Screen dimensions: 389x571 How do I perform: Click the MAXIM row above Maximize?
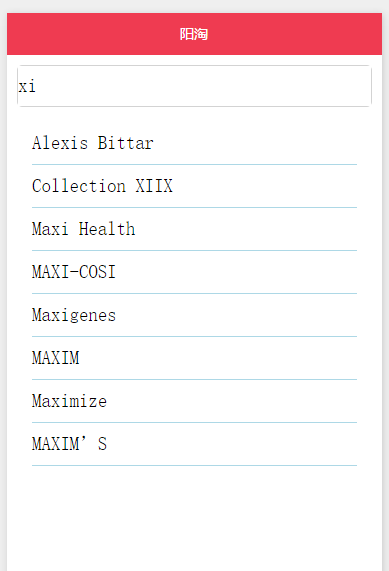(x=194, y=358)
